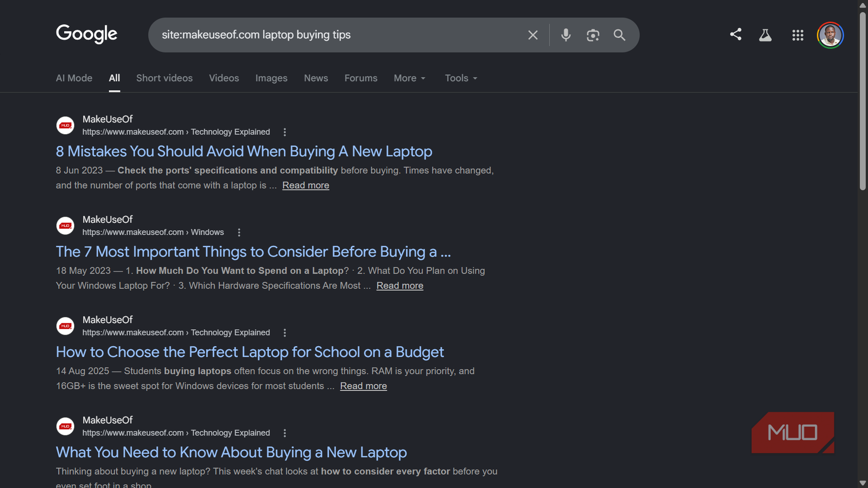Click the scrollbar up arrow

tap(863, 5)
